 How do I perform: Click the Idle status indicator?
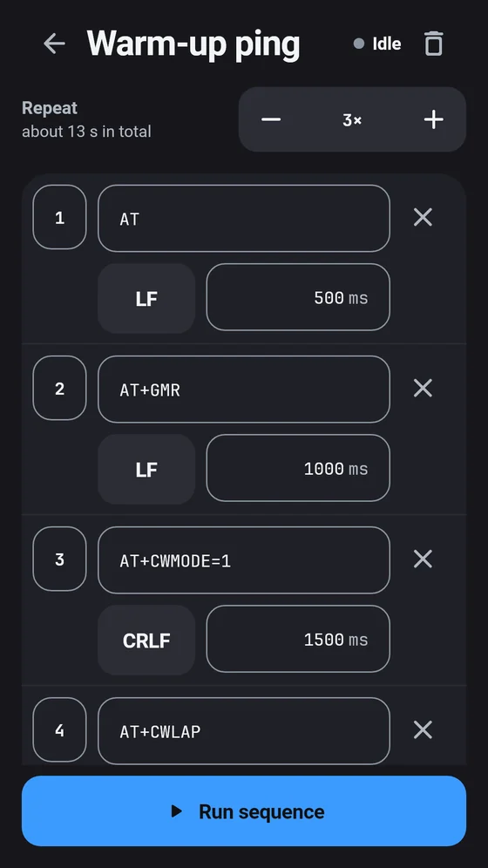[x=377, y=44]
